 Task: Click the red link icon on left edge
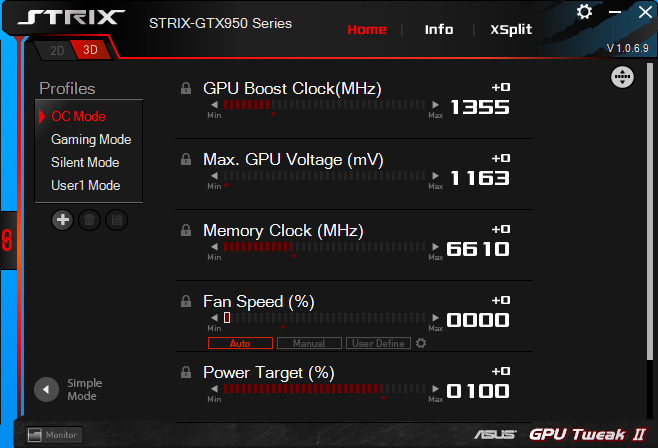point(6,240)
